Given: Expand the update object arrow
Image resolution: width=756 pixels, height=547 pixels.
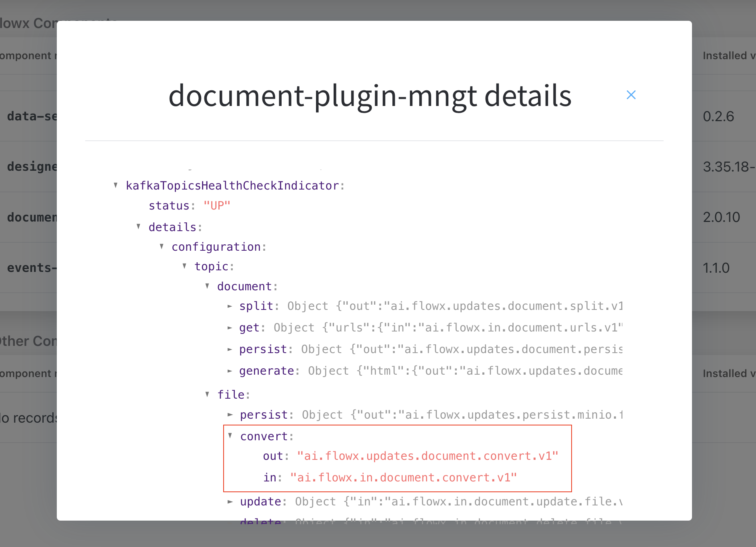Looking at the screenshot, I should click(x=230, y=501).
